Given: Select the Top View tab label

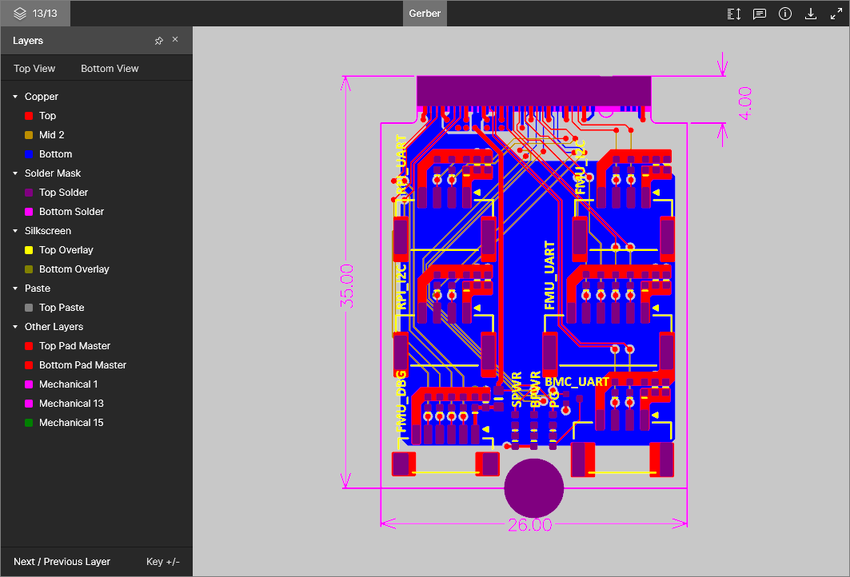Looking at the screenshot, I should [x=33, y=67].
